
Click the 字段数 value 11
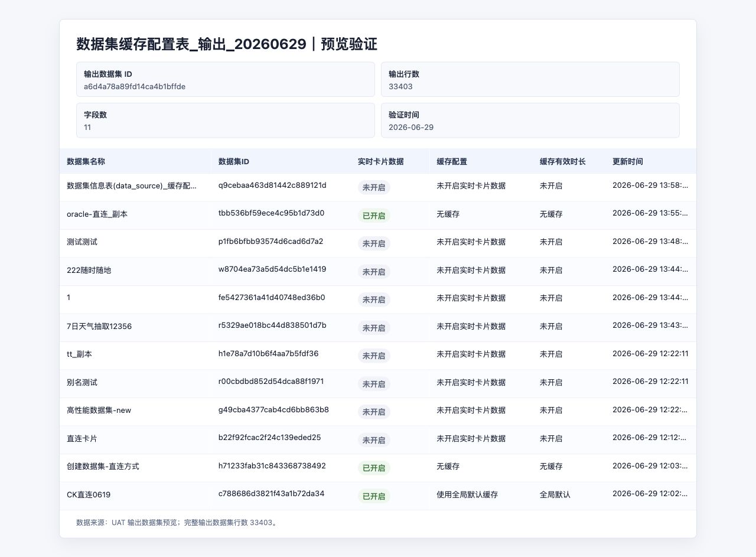(87, 127)
